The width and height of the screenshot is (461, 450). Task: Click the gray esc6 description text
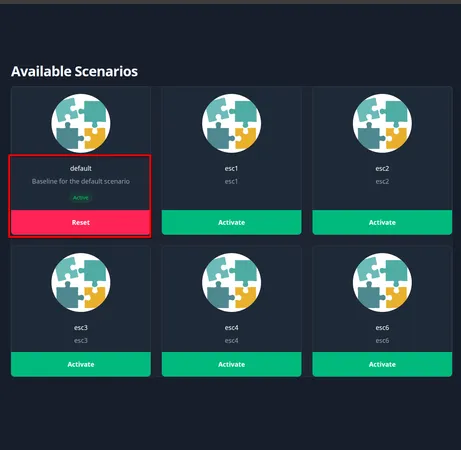click(x=382, y=340)
